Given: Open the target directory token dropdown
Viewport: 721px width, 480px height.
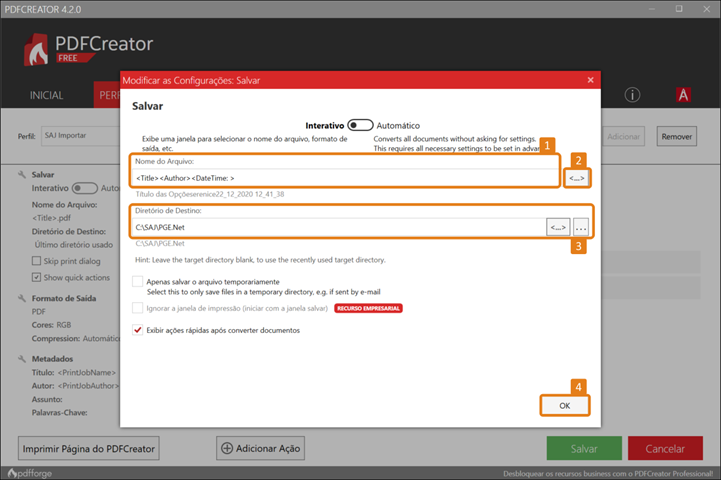Looking at the screenshot, I should tap(558, 227).
